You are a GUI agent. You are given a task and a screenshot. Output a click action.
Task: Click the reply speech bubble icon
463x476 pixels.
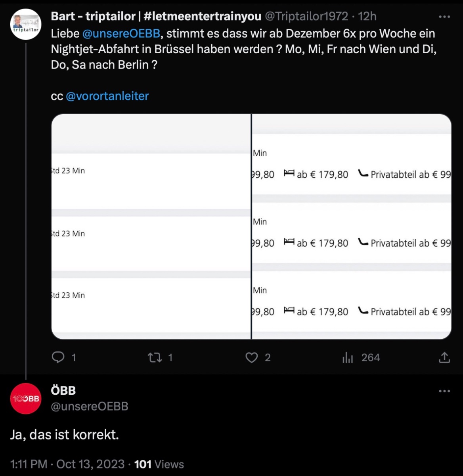pyautogui.click(x=58, y=357)
